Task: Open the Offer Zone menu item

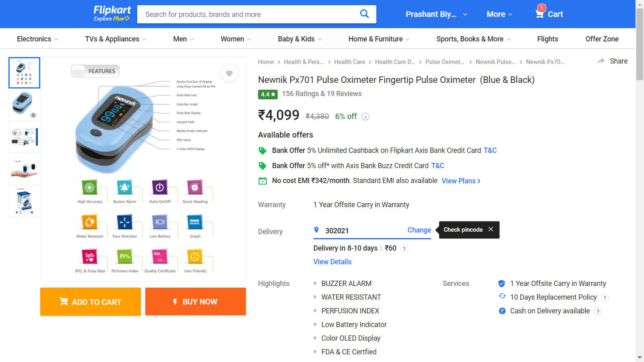Action: coord(602,39)
